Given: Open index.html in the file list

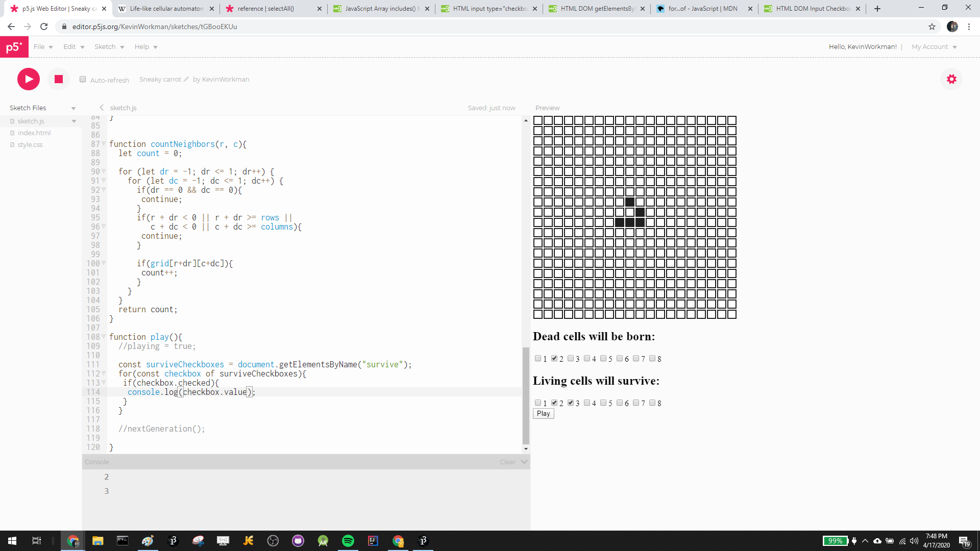Looking at the screenshot, I should click(x=34, y=133).
